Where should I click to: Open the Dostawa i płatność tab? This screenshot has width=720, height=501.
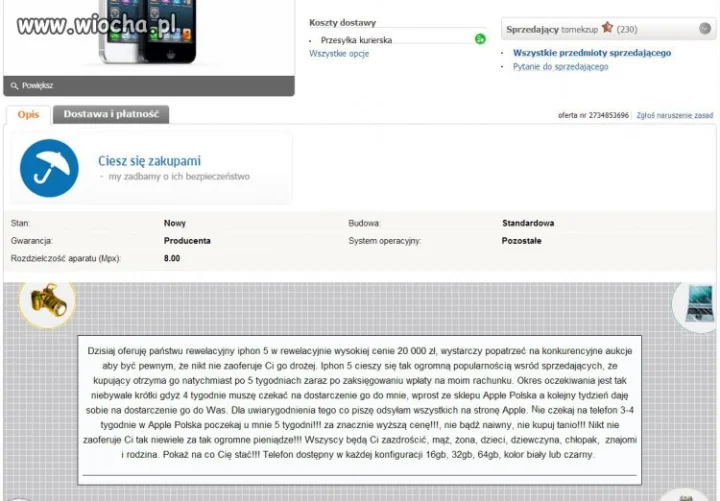tap(111, 114)
